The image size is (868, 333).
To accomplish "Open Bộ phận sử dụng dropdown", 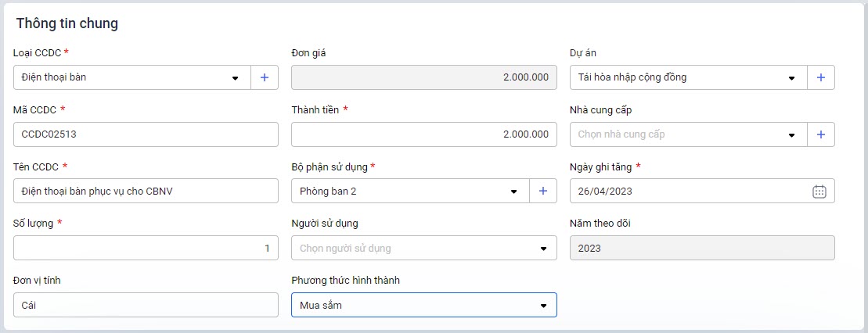I will click(514, 192).
